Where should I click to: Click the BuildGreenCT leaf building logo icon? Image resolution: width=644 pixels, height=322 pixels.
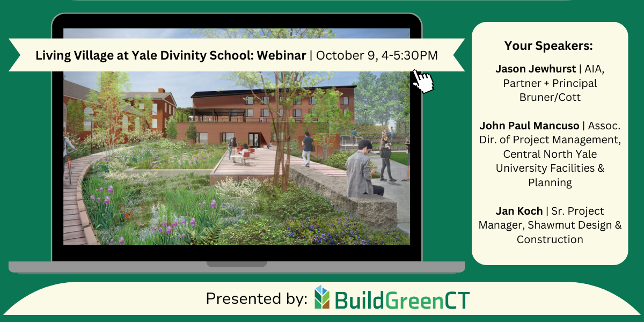point(322,297)
